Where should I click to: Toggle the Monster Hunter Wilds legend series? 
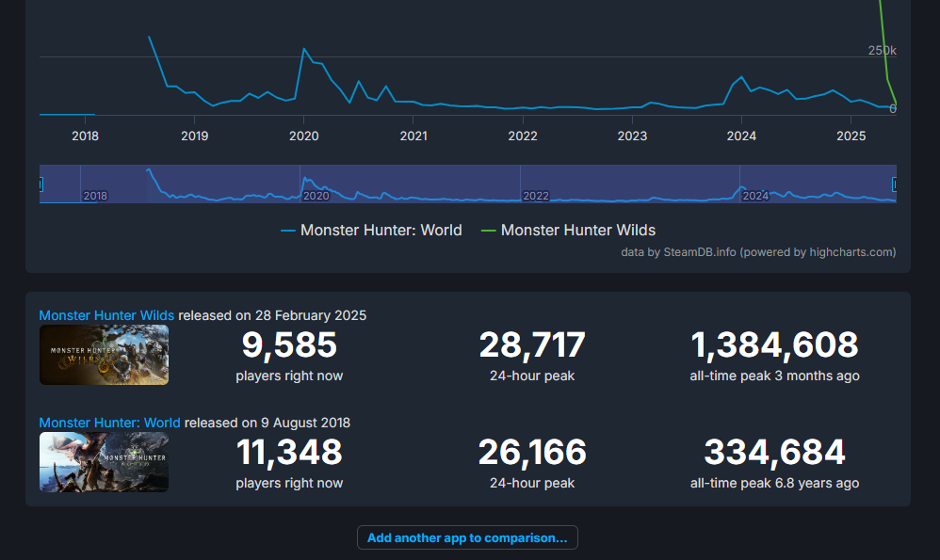click(x=568, y=231)
